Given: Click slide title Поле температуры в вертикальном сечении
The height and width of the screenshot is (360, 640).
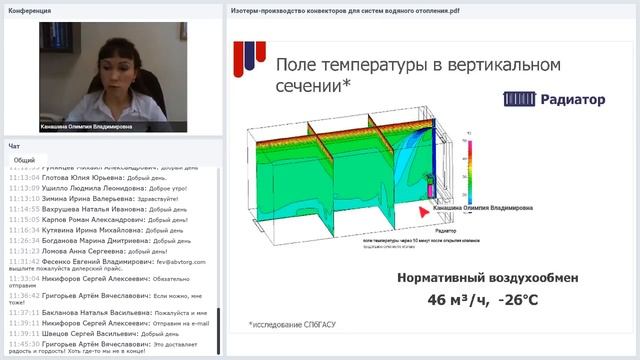Looking at the screenshot, I should point(418,75).
